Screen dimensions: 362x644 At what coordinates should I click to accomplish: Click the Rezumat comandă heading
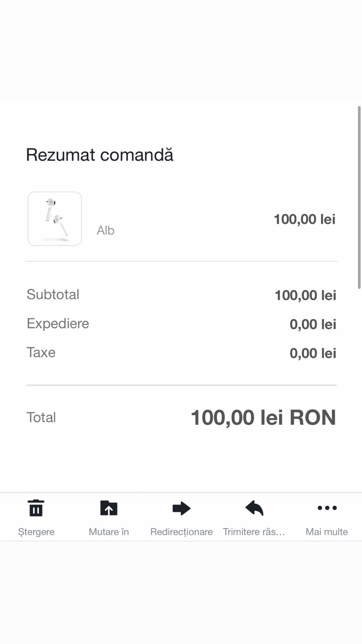point(99,155)
